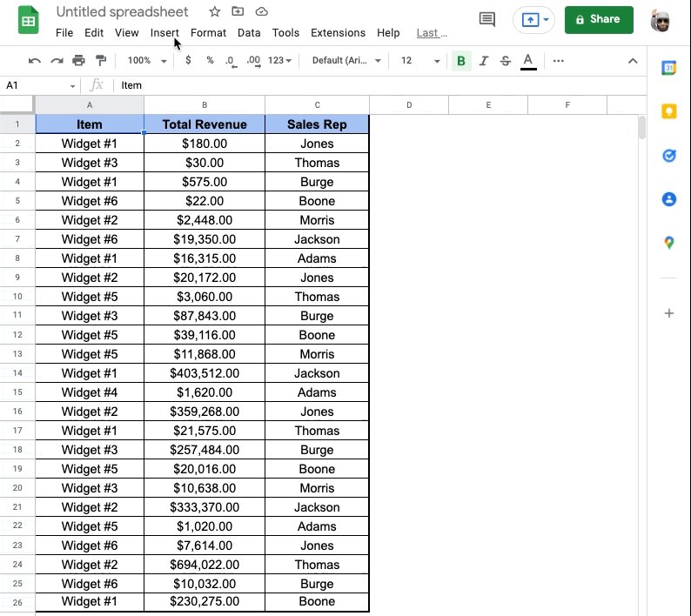
Task: Toggle italic formatting
Action: 484,61
